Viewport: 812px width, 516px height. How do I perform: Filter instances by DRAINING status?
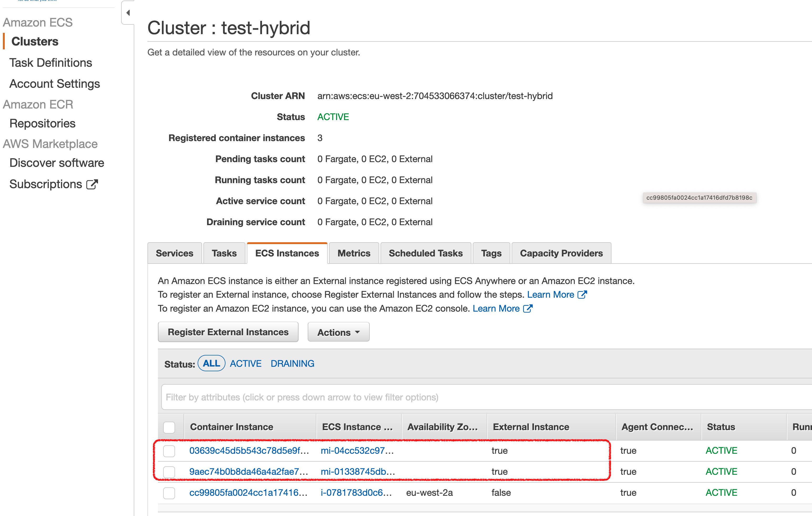tap(292, 364)
